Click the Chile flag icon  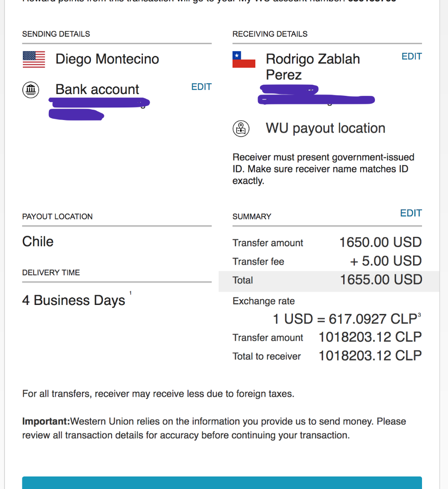point(244,59)
